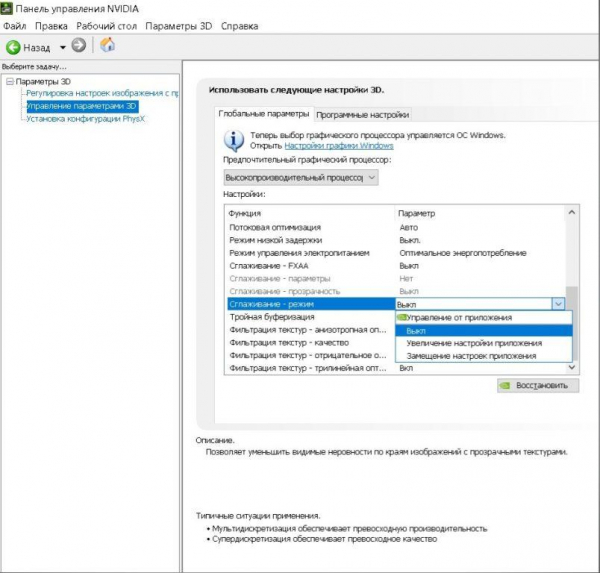This screenshot has height=573, width=600.
Task: Choose Увеличение настройки приложения option
Action: pyautogui.click(x=484, y=343)
